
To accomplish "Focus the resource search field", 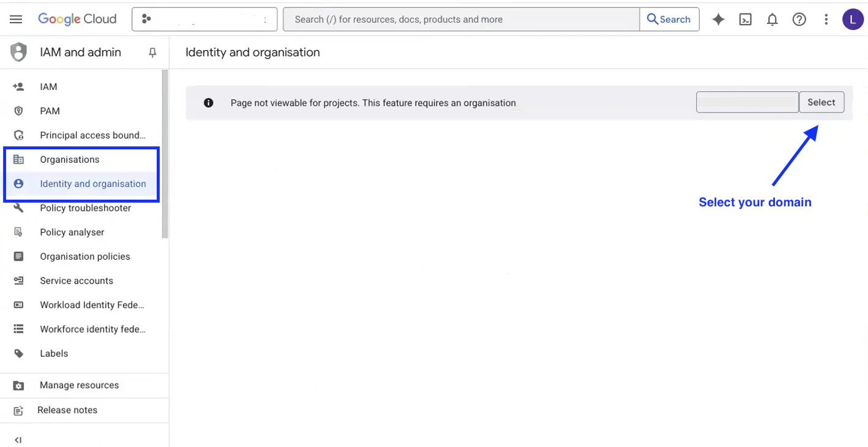I will 462,20.
